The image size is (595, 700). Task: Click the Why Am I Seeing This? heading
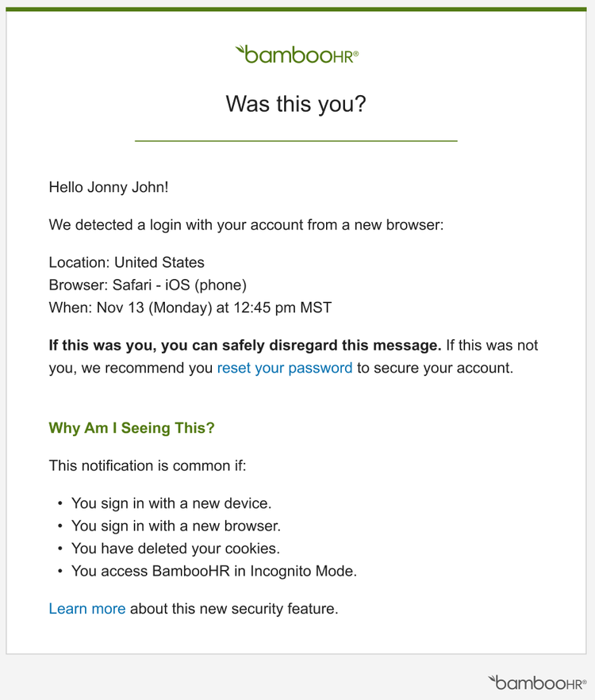tap(132, 428)
